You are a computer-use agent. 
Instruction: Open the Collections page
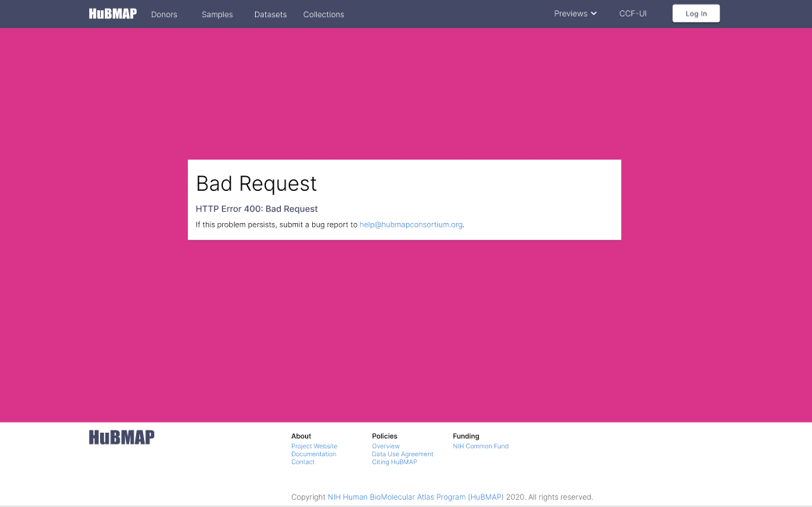[323, 14]
